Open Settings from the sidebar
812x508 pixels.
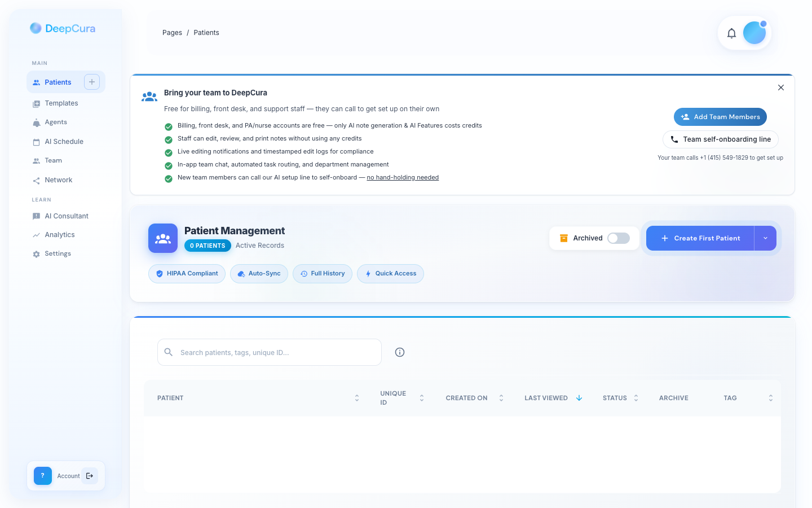click(x=58, y=254)
